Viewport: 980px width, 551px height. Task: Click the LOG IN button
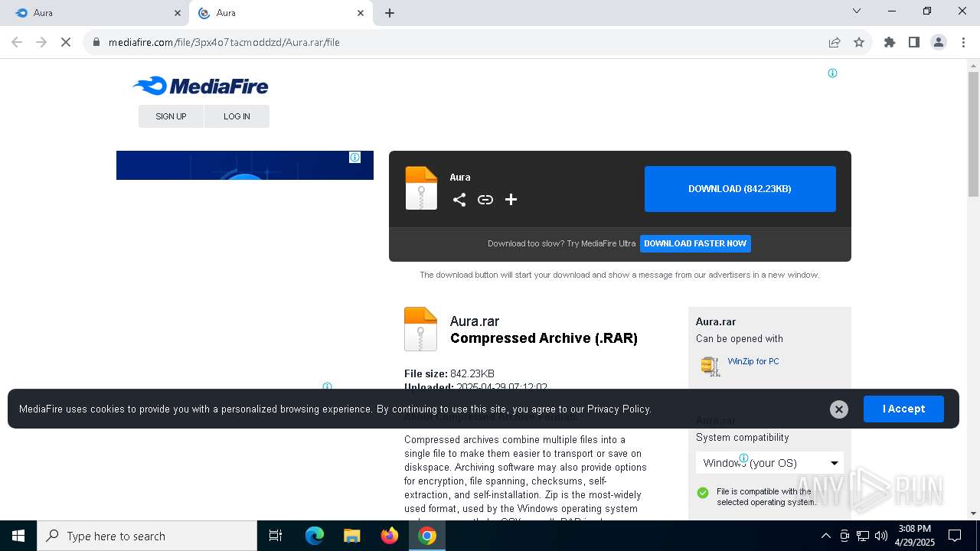237,116
